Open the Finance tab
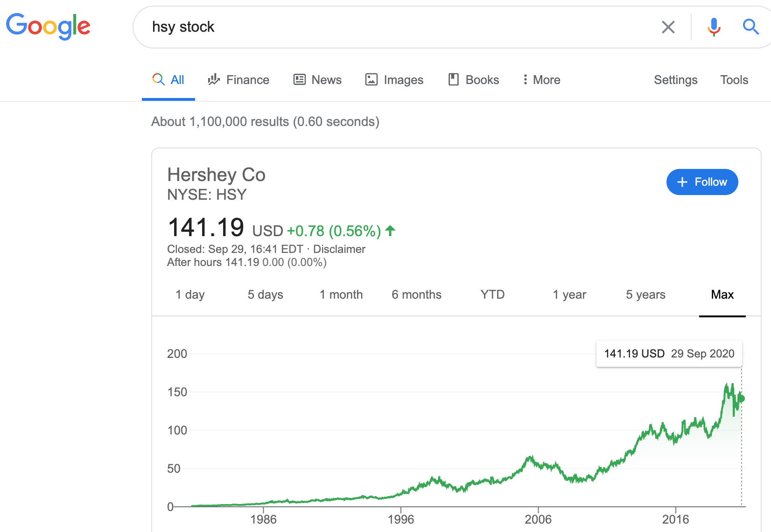 tap(238, 80)
